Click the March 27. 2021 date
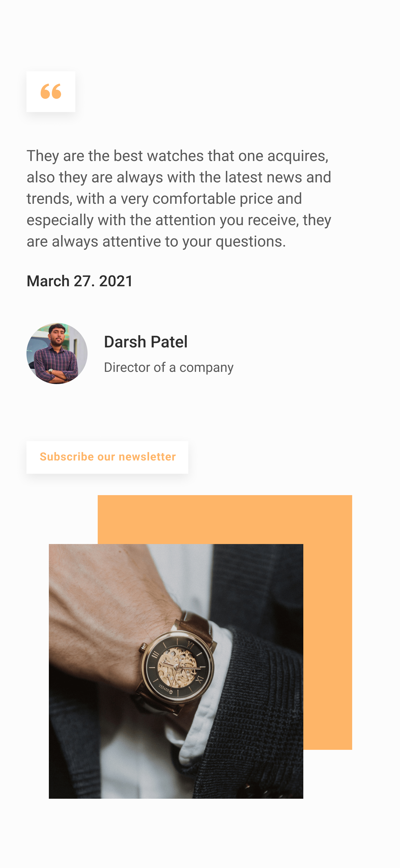Image resolution: width=400 pixels, height=868 pixels. pyautogui.click(x=80, y=281)
